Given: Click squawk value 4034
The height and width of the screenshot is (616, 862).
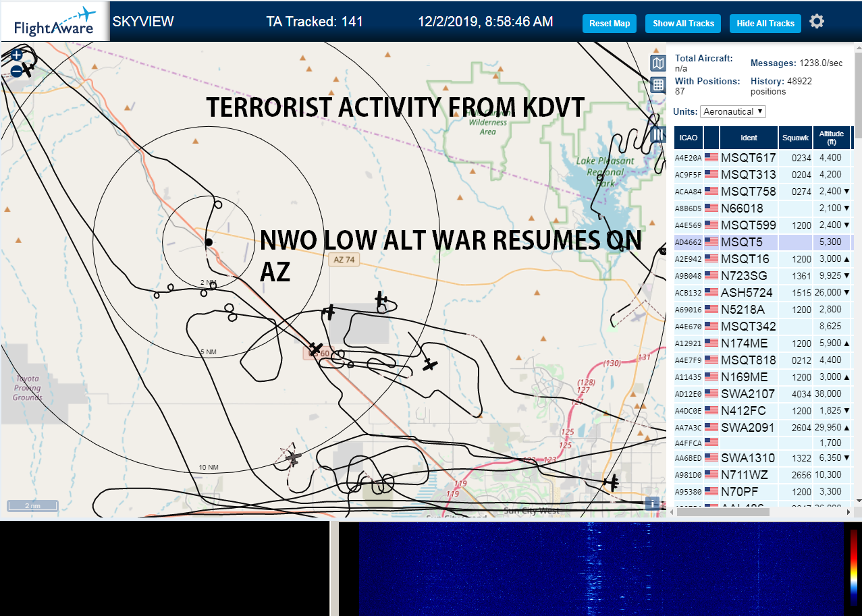Looking at the screenshot, I should tap(801, 394).
